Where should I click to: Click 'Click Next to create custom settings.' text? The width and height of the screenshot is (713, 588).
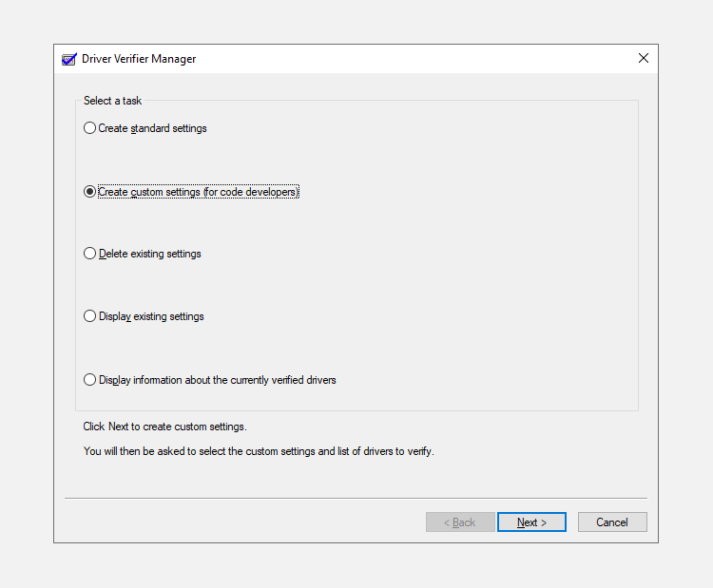point(165,427)
